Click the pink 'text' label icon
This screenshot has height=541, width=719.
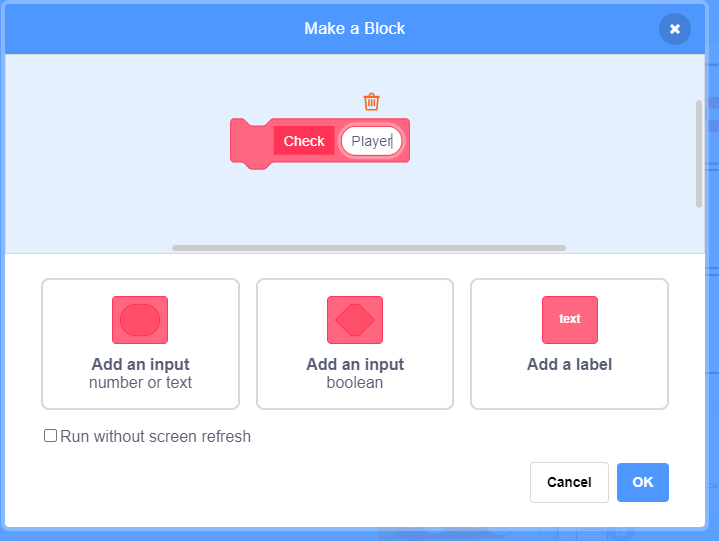click(x=570, y=320)
